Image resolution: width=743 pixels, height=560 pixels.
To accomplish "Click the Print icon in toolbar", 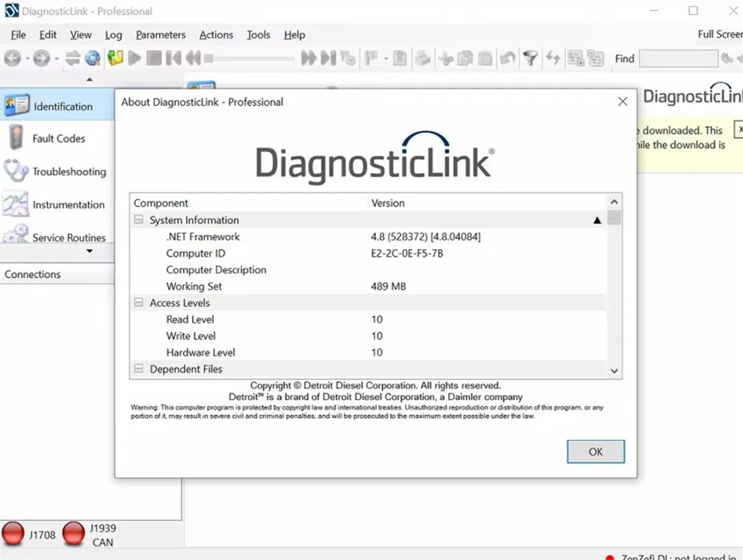I will click(x=423, y=58).
